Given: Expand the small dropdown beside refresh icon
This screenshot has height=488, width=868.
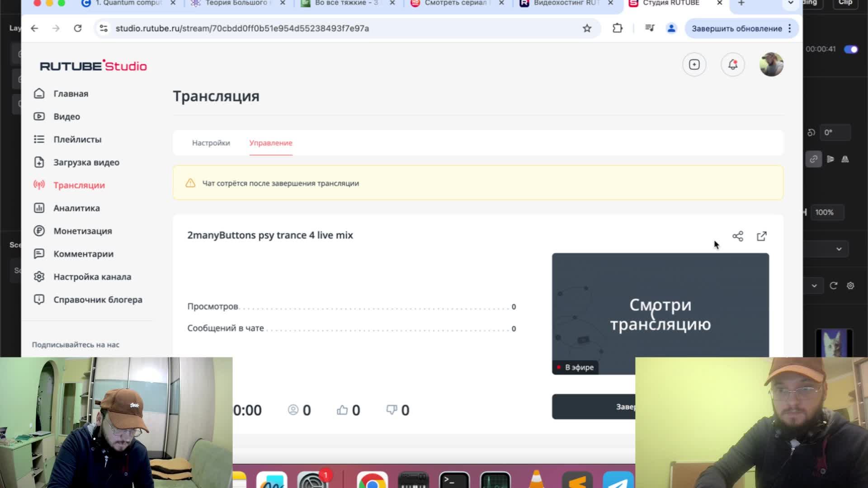Looking at the screenshot, I should coord(814,286).
